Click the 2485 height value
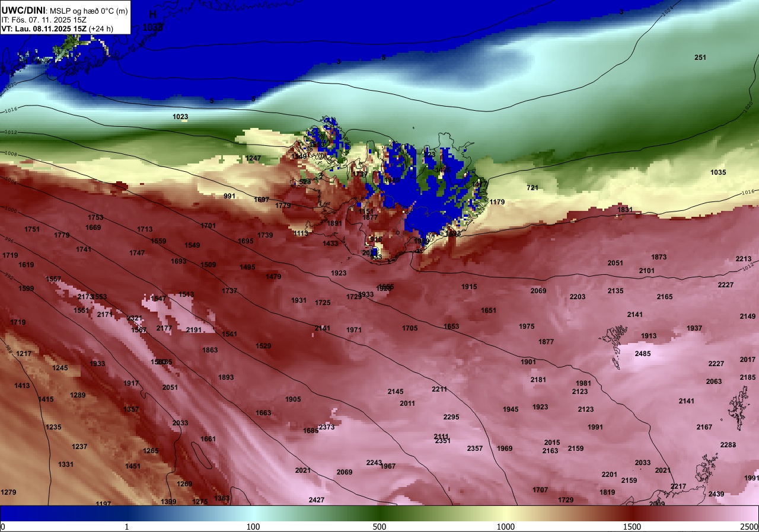The image size is (759, 532). tap(643, 354)
